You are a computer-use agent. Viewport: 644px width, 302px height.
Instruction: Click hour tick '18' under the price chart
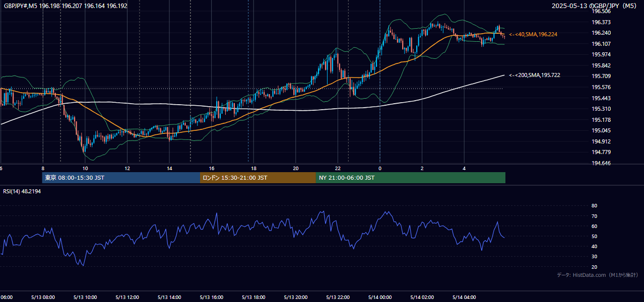click(253, 169)
